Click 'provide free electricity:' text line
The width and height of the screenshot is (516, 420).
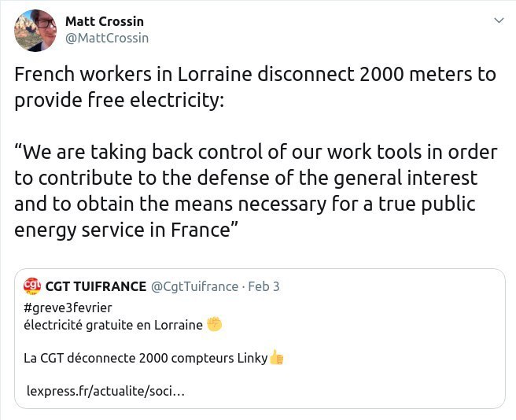[x=119, y=101]
